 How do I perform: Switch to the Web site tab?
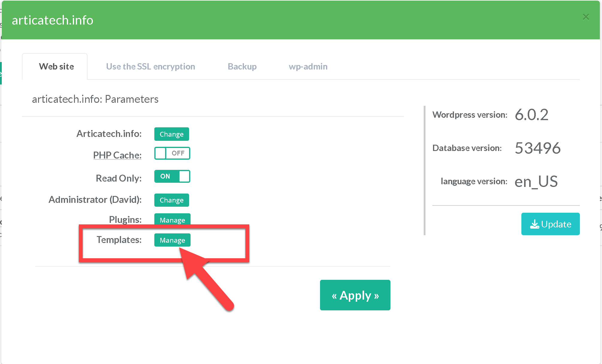coord(56,67)
